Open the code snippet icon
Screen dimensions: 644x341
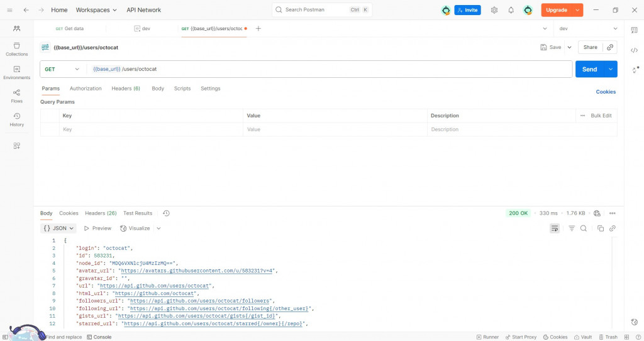(x=634, y=50)
